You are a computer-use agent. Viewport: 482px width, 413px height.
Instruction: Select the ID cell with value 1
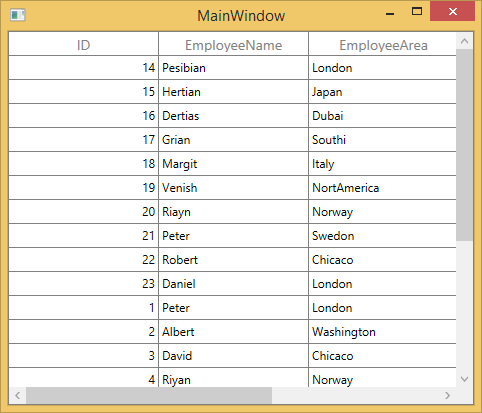click(84, 308)
